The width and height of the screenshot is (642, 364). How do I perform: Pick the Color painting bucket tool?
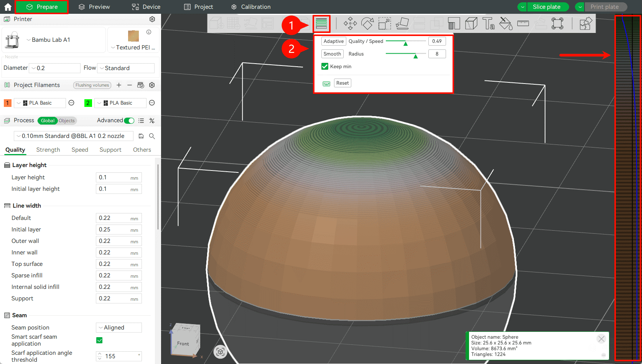[505, 24]
